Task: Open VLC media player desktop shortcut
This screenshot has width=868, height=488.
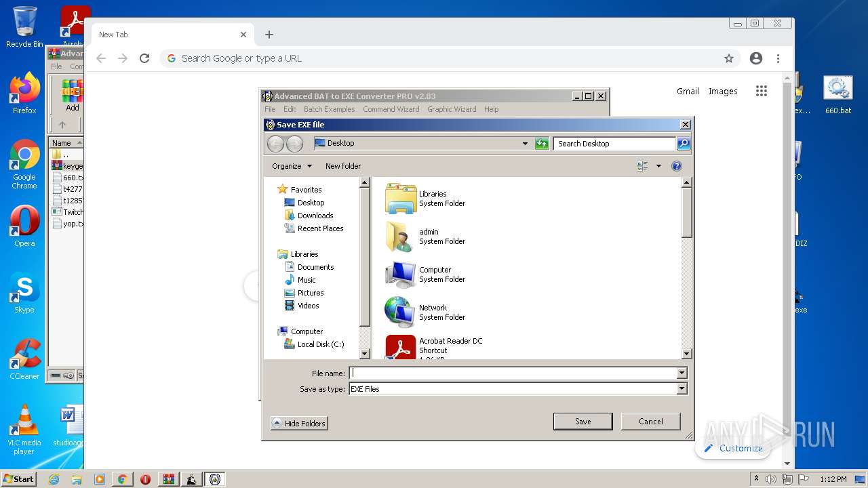Action: 24,430
